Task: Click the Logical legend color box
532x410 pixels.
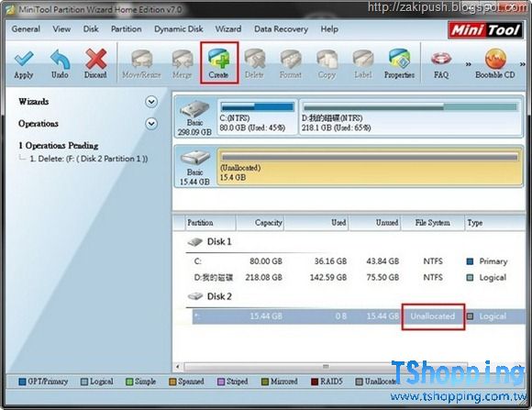Action: [x=84, y=382]
